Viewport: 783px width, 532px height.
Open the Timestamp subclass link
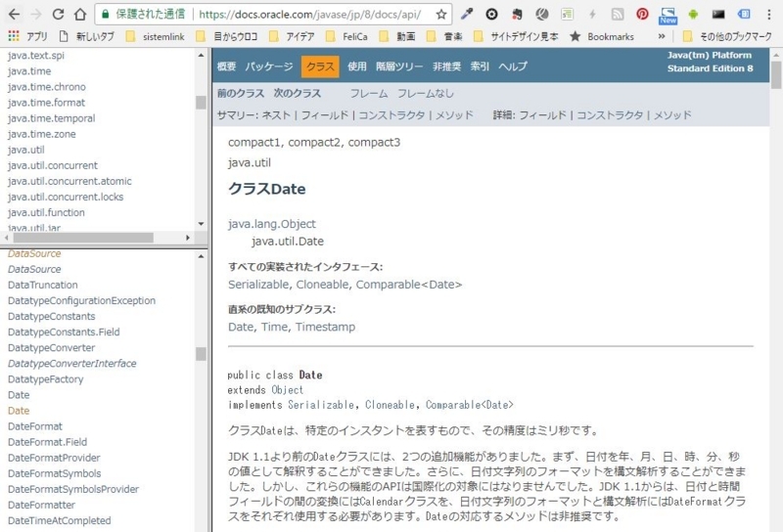325,327
